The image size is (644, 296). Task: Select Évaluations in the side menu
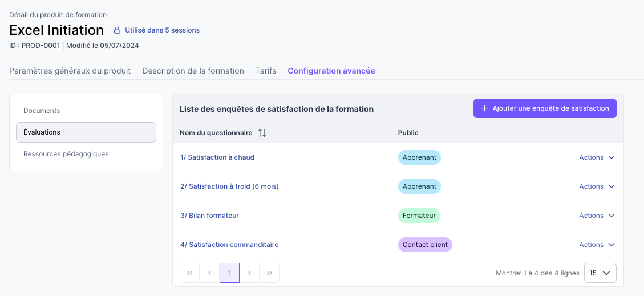[86, 132]
